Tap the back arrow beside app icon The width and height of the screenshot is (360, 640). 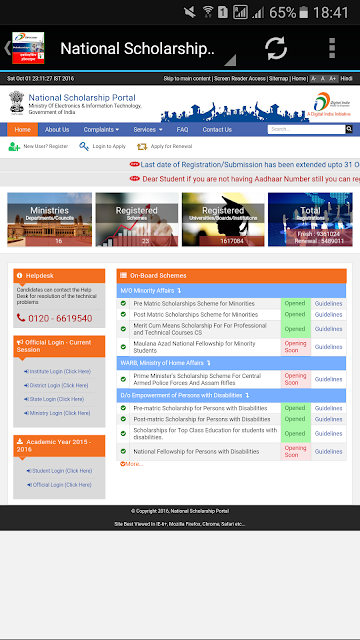[x=7, y=48]
